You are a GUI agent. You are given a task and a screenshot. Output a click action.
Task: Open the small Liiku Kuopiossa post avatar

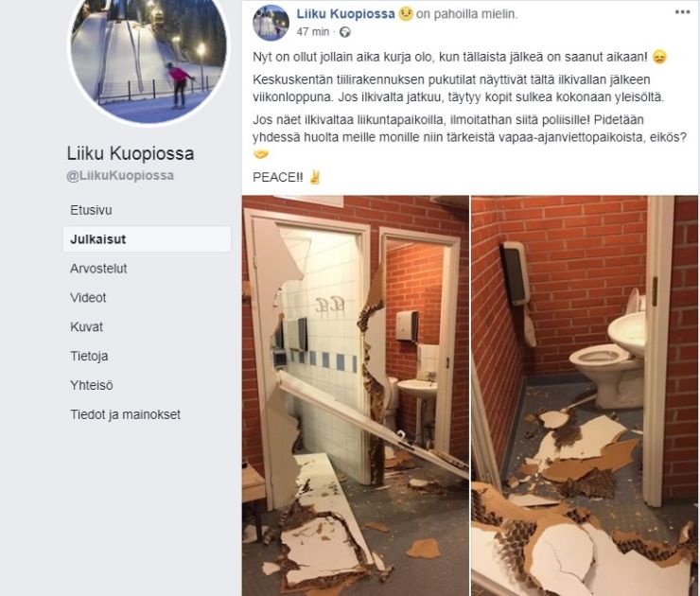(x=271, y=23)
